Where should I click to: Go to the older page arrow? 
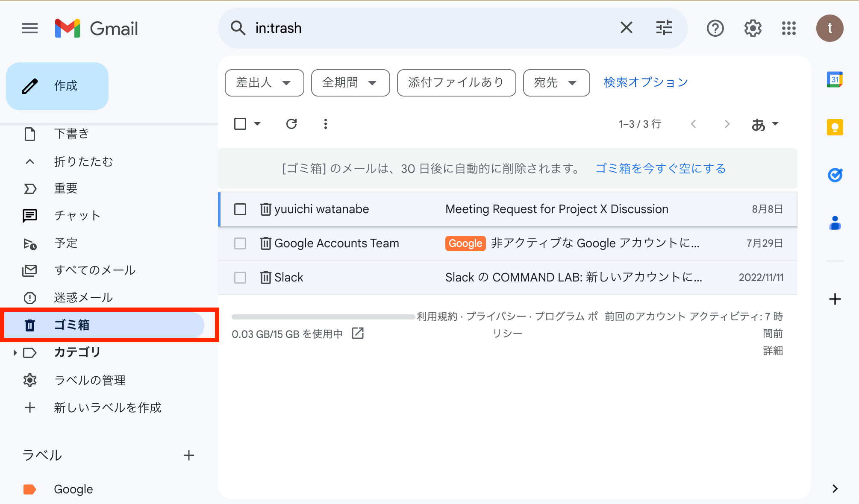pyautogui.click(x=727, y=124)
